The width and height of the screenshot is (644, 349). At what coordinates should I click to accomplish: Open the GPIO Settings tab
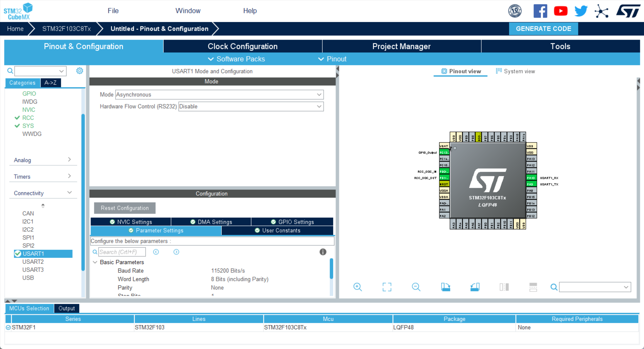pos(292,222)
